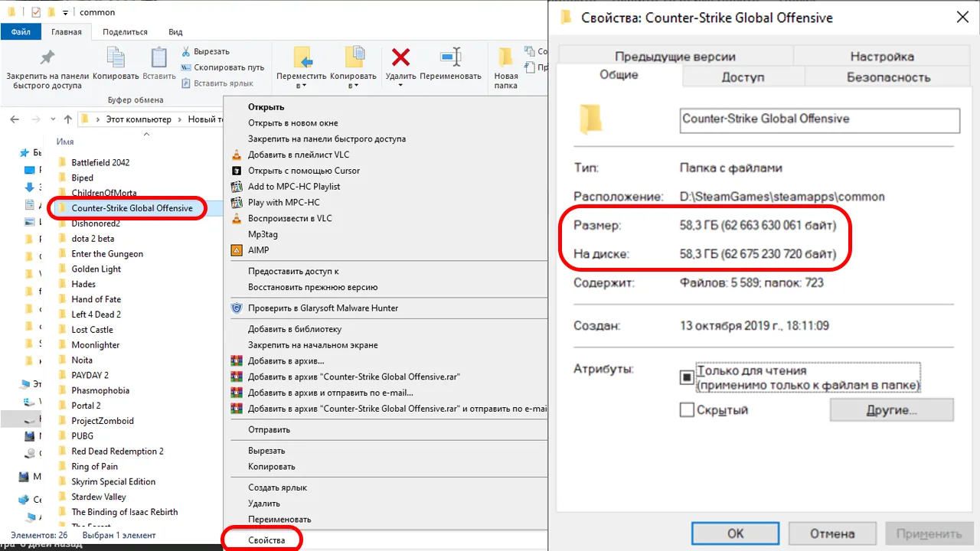
Task: Switch to the Вид ribbon tab
Action: pos(175,32)
